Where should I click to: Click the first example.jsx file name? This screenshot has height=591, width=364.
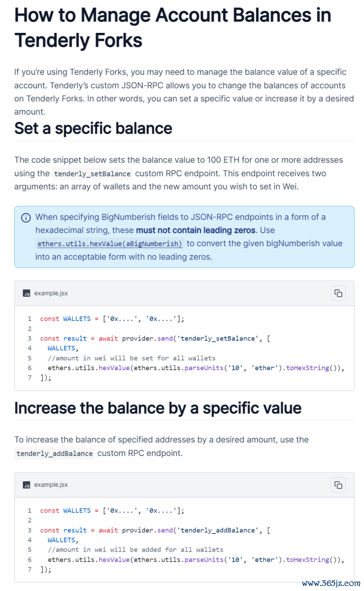(x=51, y=293)
